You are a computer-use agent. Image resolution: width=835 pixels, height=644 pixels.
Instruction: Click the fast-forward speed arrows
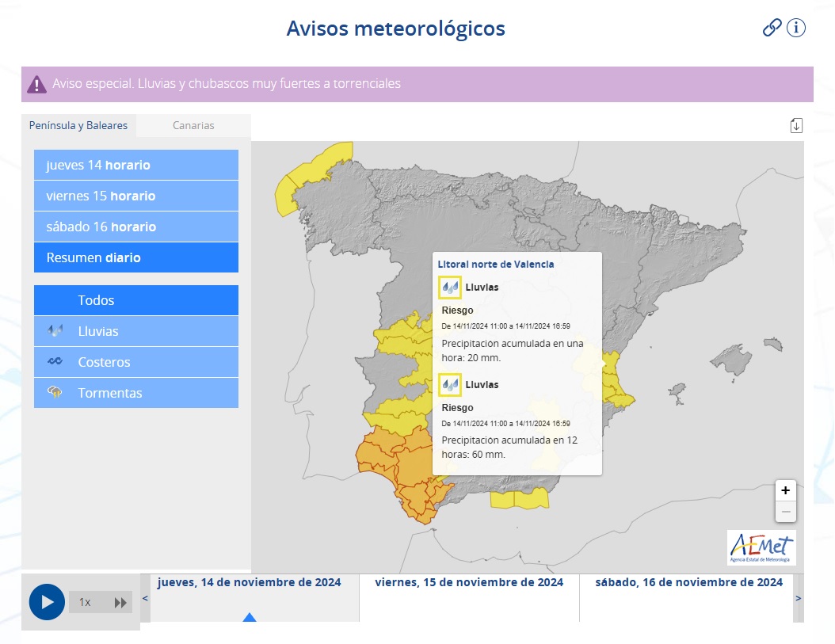pos(120,602)
